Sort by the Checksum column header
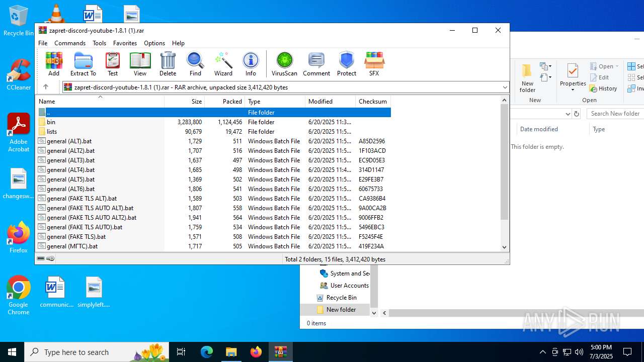This screenshot has width=644, height=362. point(373,101)
